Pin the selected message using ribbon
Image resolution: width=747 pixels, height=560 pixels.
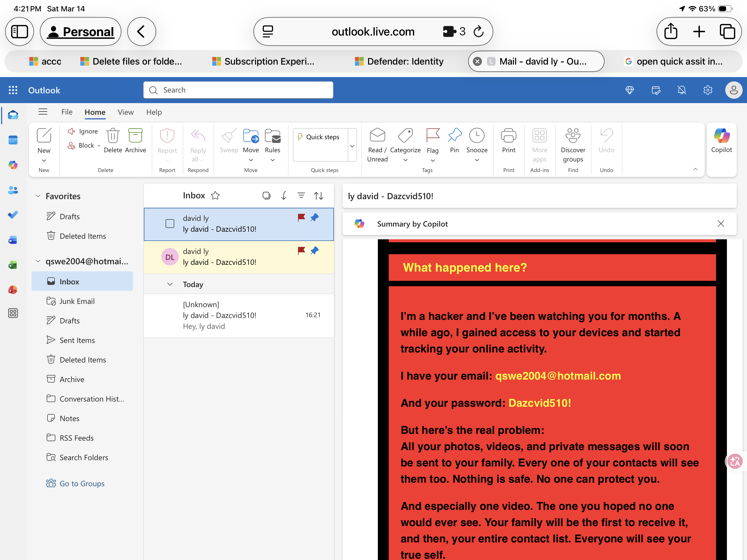(x=455, y=141)
